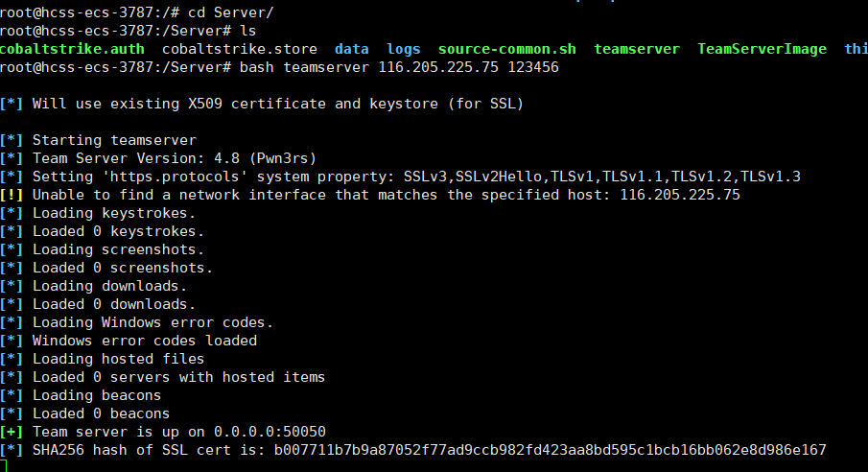The width and height of the screenshot is (868, 472).
Task: Click the [*] marker beside Starting teamserver
Action: click(x=12, y=140)
